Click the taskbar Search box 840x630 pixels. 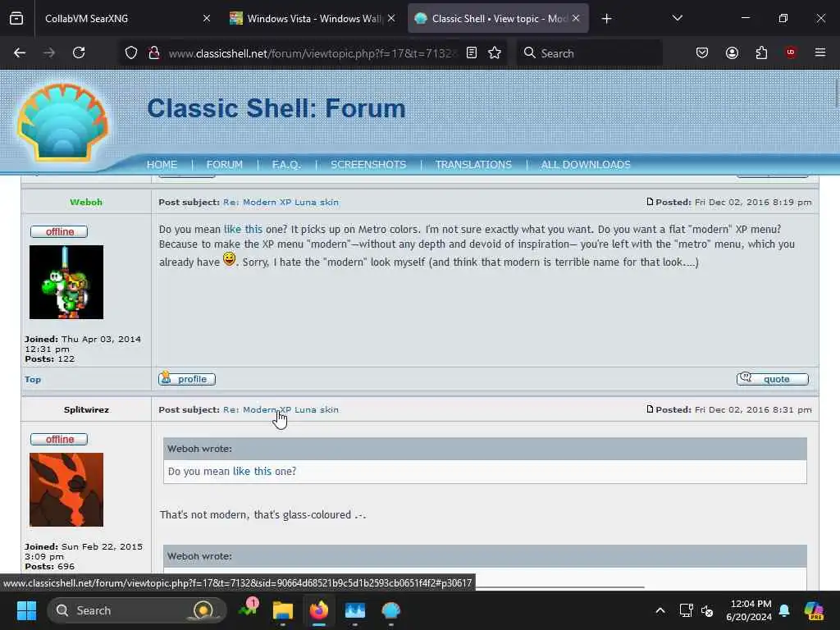(x=137, y=610)
